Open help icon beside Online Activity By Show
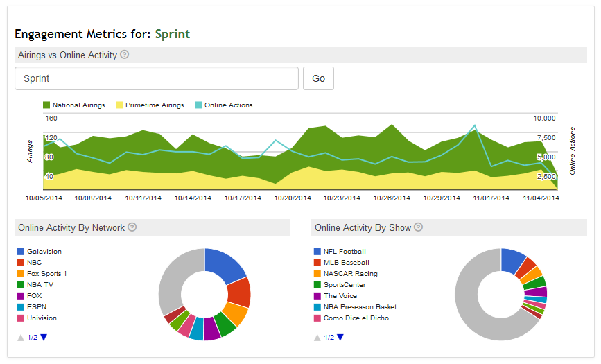The width and height of the screenshot is (601, 364). coord(418,227)
